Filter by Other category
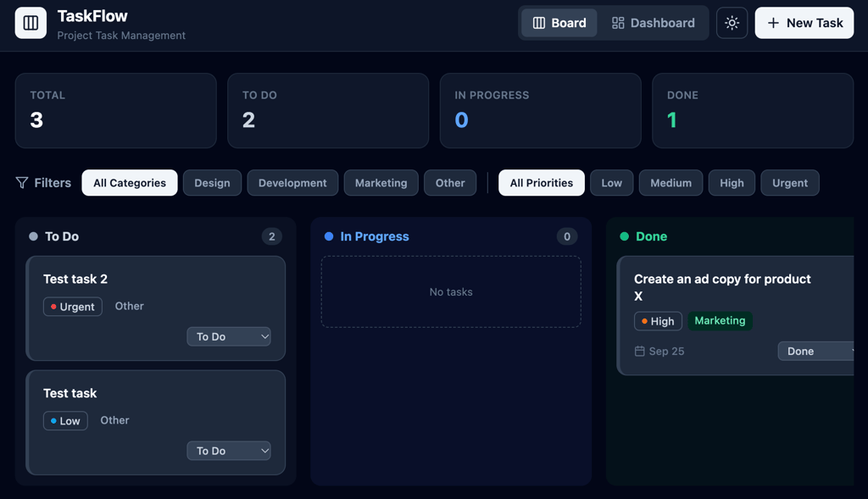The image size is (868, 499). click(450, 182)
